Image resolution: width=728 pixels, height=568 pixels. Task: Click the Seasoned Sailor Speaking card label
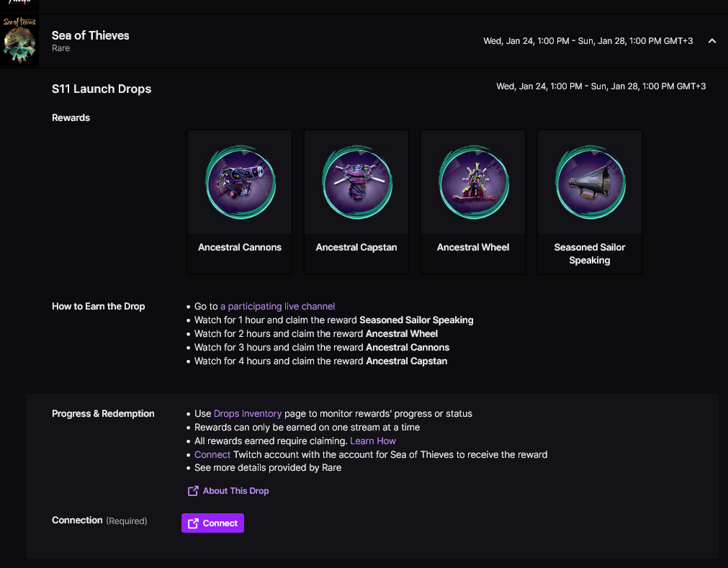590,254
